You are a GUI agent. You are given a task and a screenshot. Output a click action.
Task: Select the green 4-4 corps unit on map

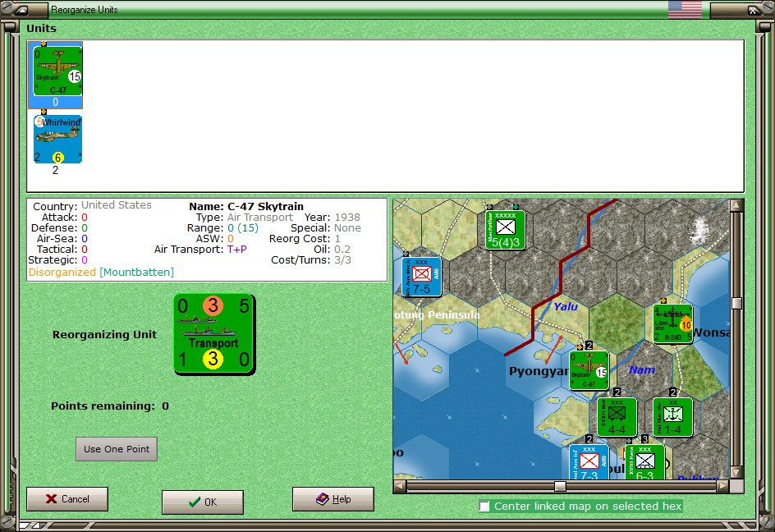(617, 417)
